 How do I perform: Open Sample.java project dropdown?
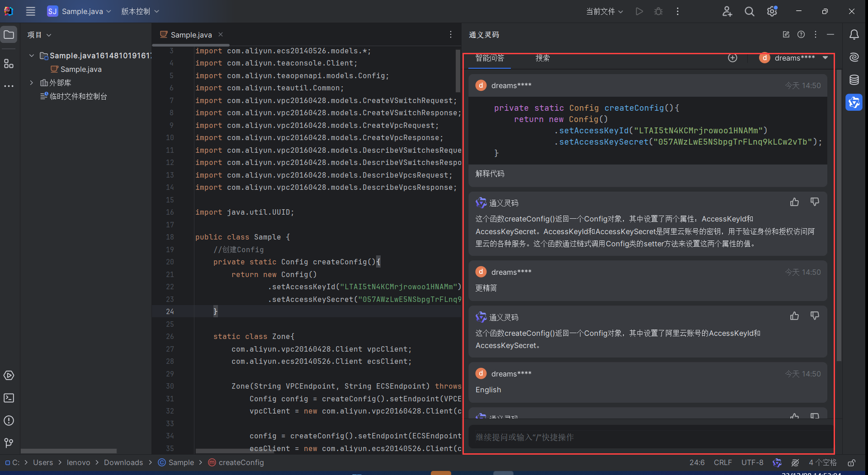(79, 11)
